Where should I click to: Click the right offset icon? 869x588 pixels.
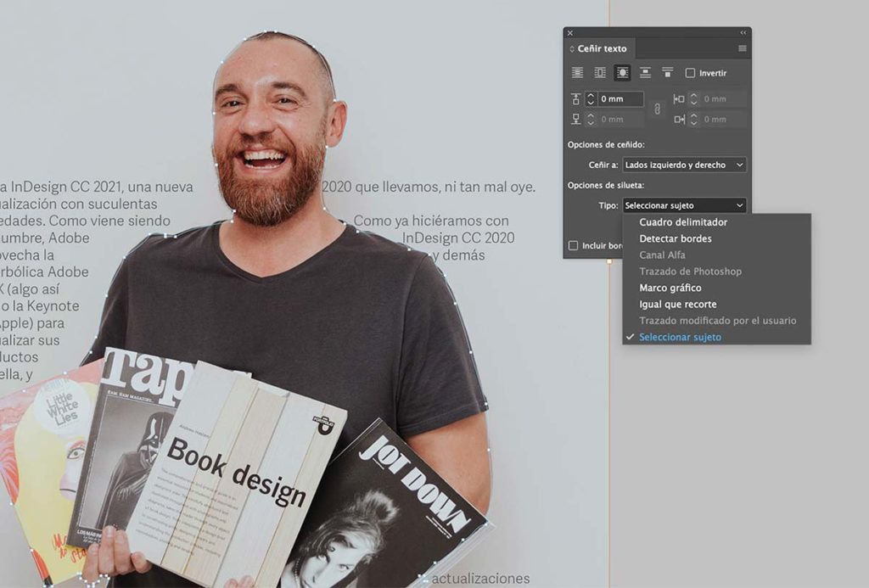point(678,119)
